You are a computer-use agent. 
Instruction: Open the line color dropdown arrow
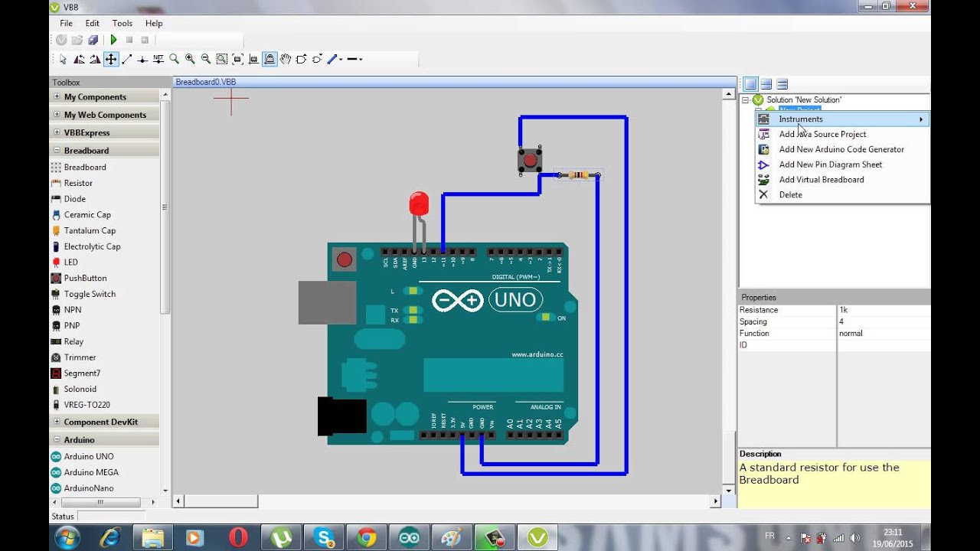pos(341,59)
